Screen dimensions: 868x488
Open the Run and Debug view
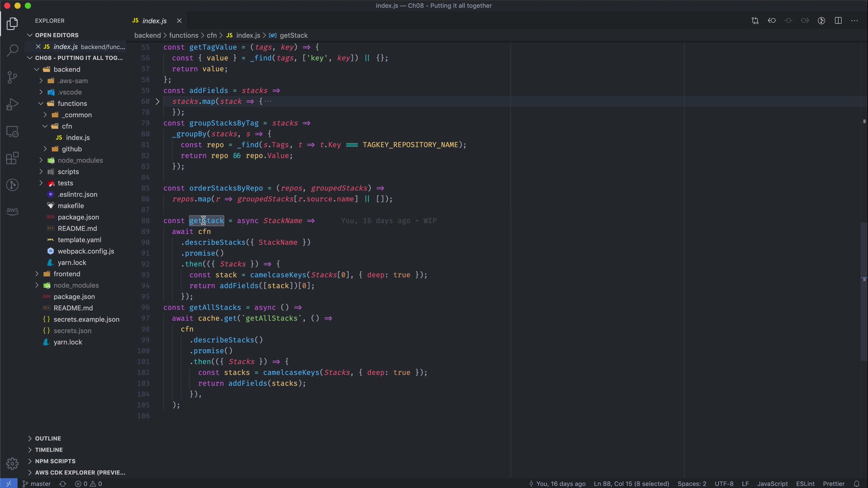[12, 104]
